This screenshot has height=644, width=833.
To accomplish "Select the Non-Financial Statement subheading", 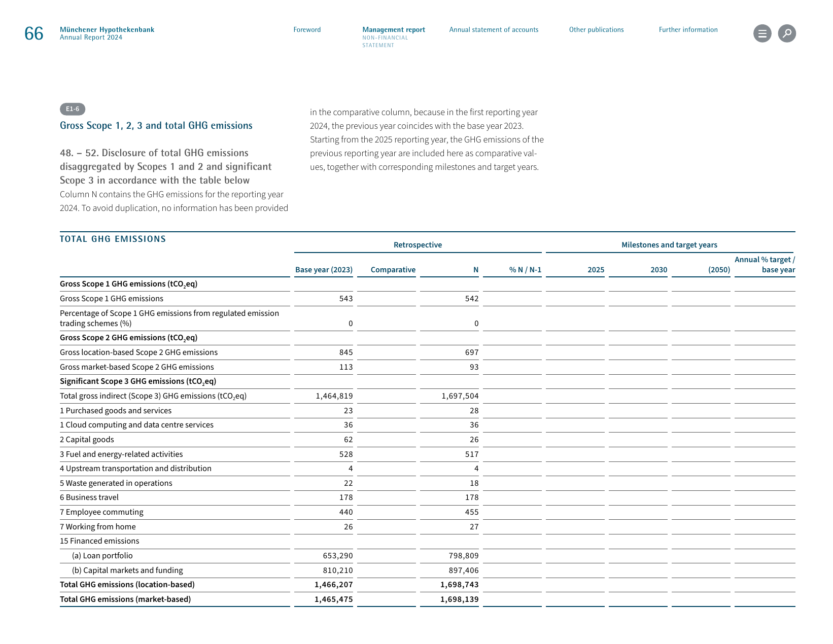I will 385,42.
